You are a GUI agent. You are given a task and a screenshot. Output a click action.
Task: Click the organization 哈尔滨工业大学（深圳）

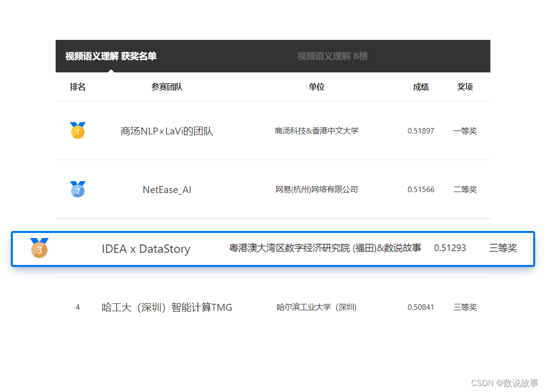pos(317,307)
